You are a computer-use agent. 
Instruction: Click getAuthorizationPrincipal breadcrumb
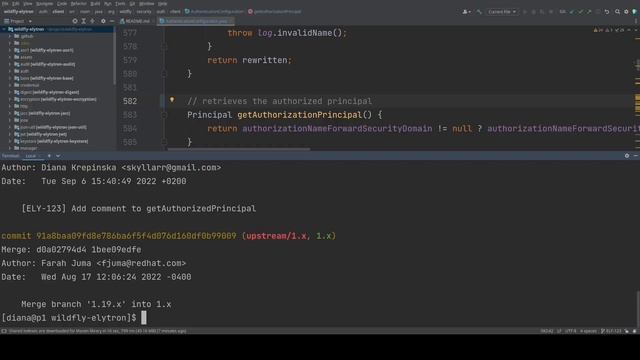click(x=275, y=12)
